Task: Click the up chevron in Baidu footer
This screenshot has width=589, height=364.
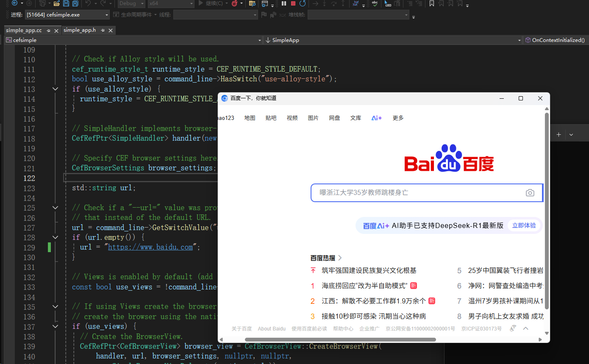Action: (526, 328)
